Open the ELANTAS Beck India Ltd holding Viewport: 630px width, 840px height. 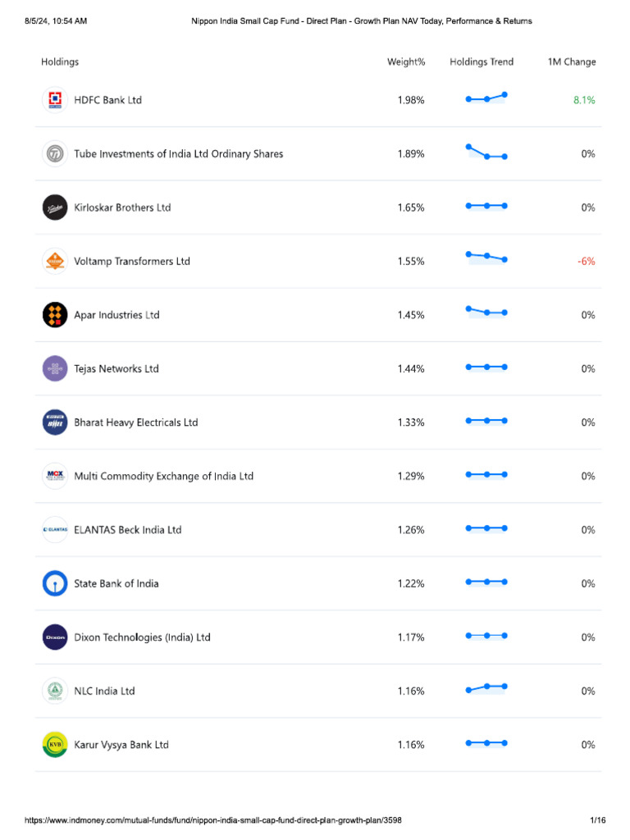(127, 530)
